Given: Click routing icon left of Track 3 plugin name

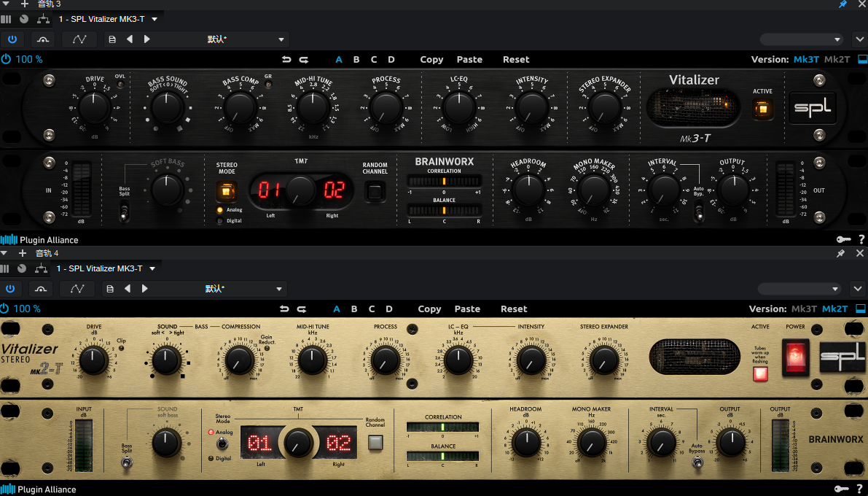Looking at the screenshot, I should pos(42,19).
